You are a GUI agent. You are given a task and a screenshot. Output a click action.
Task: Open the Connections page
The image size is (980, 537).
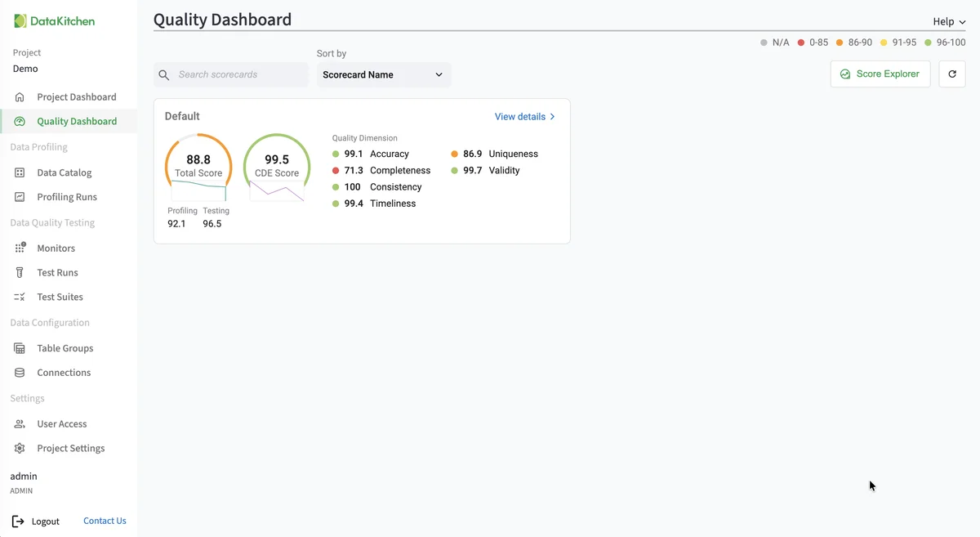tap(64, 373)
